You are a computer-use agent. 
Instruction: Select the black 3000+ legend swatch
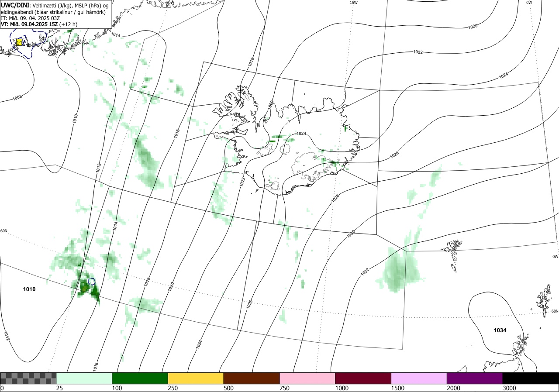tap(531, 378)
